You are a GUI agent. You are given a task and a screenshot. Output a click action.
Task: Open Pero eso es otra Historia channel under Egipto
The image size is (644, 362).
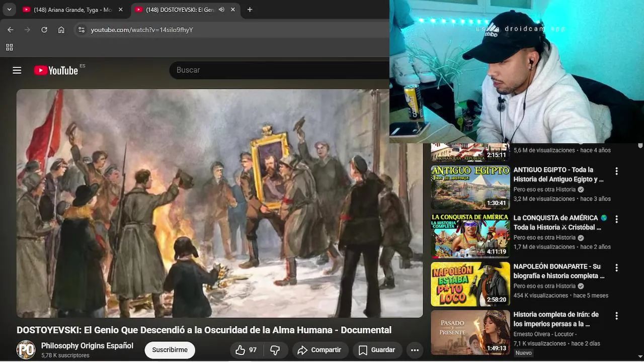(544, 190)
